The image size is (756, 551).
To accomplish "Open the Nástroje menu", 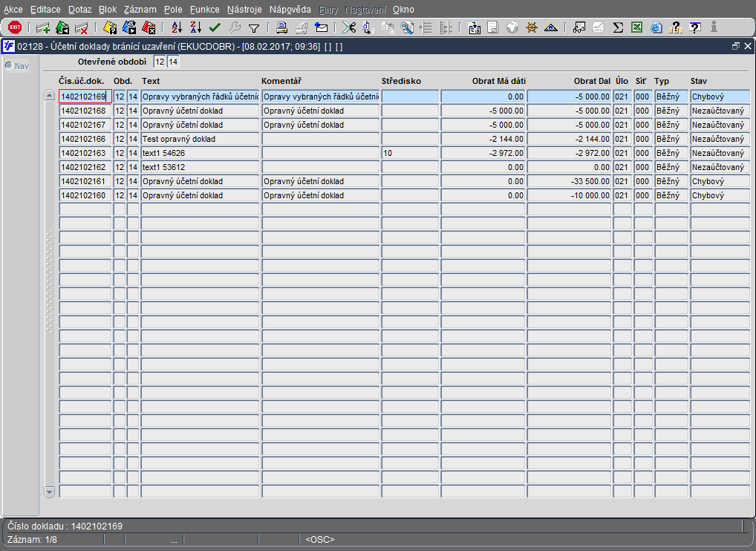I will tap(244, 9).
